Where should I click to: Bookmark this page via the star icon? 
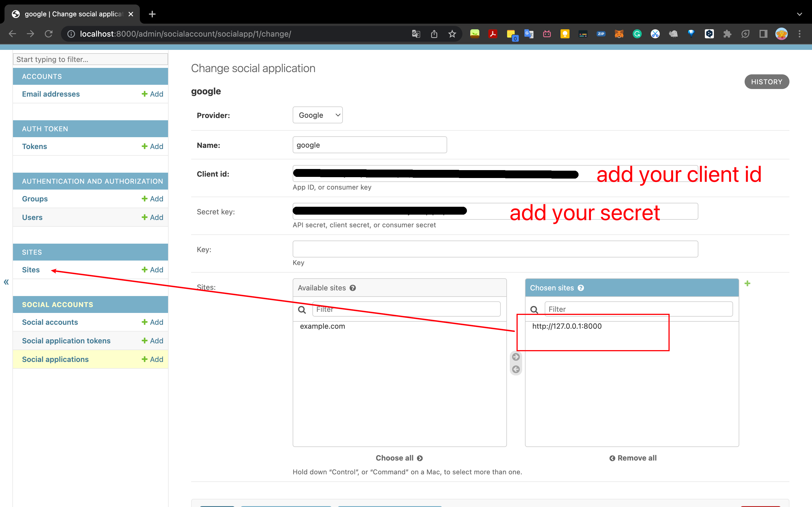point(452,34)
